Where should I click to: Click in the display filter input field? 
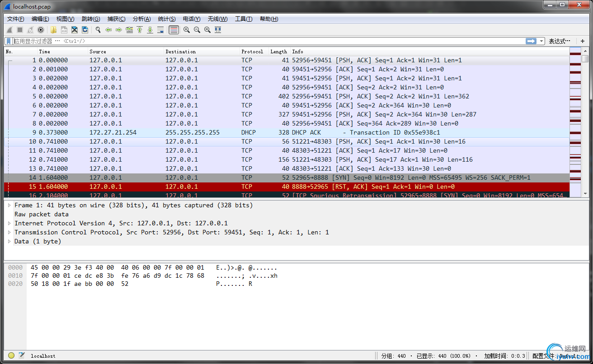pyautogui.click(x=271, y=41)
